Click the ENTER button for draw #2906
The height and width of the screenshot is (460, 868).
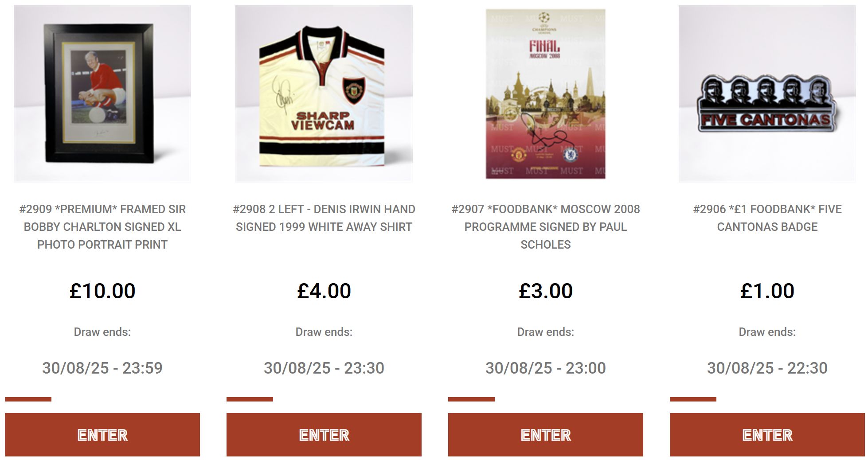click(x=767, y=435)
